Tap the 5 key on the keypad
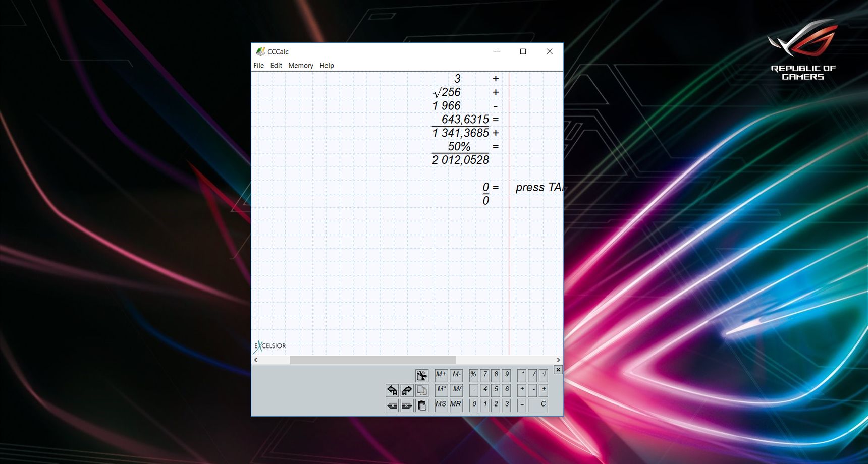 pos(496,390)
